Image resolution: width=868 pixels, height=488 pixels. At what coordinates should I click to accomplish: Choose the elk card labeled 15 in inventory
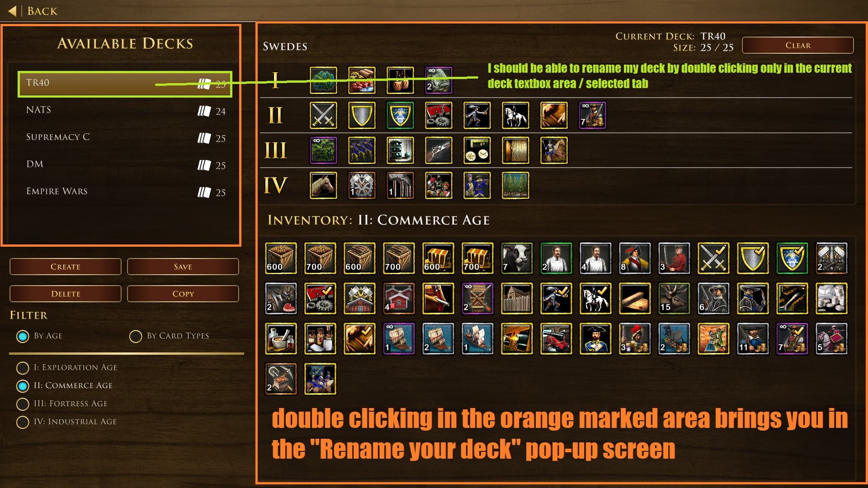[x=674, y=298]
